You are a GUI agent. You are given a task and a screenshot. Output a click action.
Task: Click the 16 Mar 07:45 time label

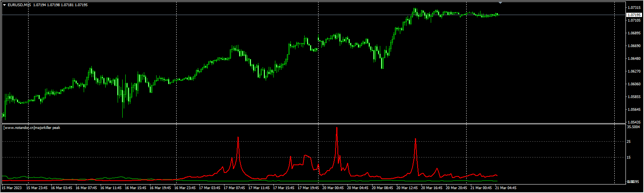[86, 188]
